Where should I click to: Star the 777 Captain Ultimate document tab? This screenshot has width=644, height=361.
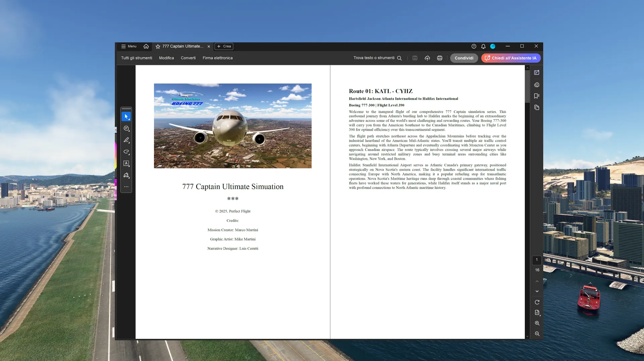tap(158, 46)
